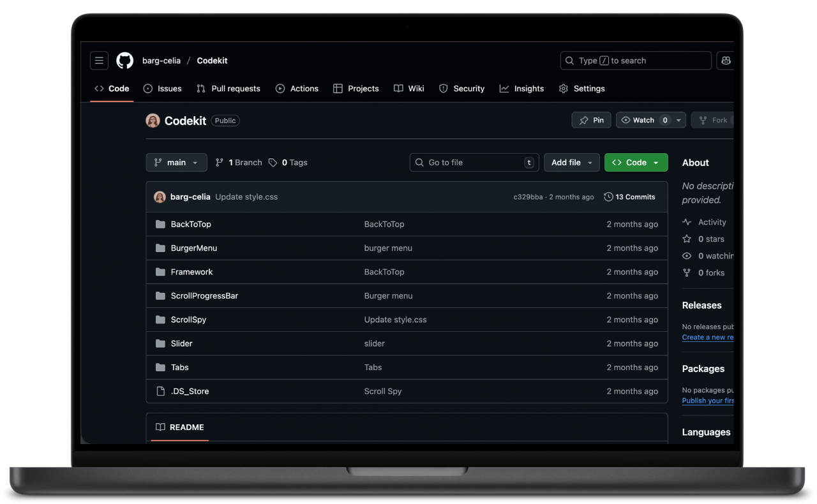This screenshot has width=817, height=504.
Task: Open the Add file dropdown
Action: [x=571, y=163]
